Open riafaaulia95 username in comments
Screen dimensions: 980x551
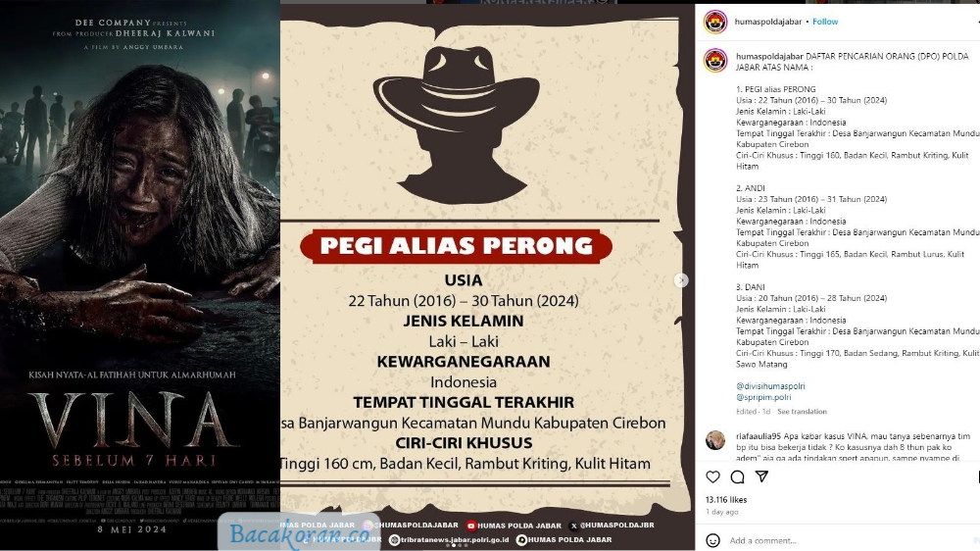tap(759, 436)
